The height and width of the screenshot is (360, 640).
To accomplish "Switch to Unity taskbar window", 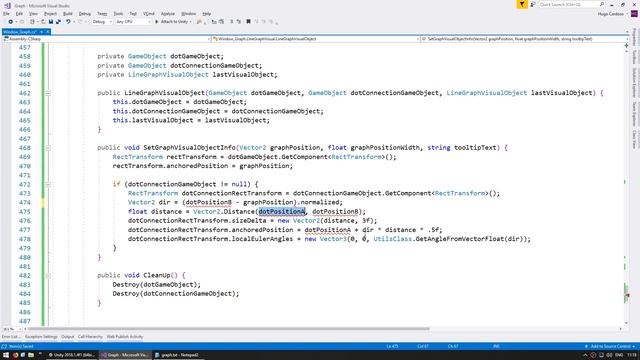I will coord(71,355).
